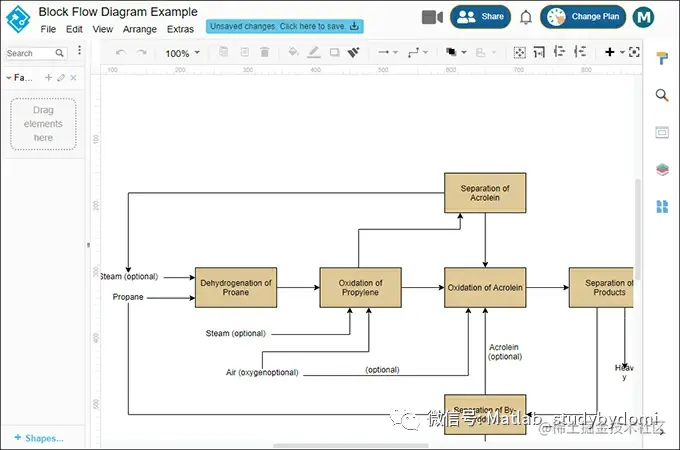Select the Separation of Products block
Viewport: 680px width, 450px height.
click(601, 287)
